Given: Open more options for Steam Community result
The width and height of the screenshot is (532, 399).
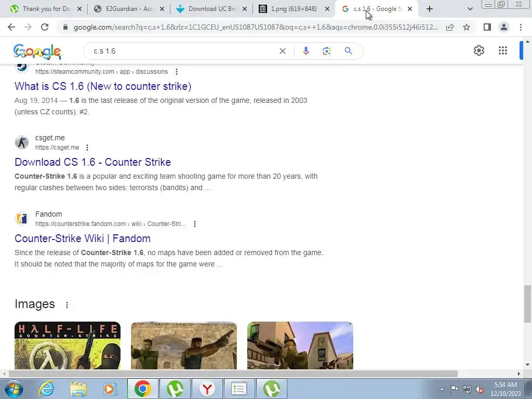Looking at the screenshot, I should click(x=177, y=72).
